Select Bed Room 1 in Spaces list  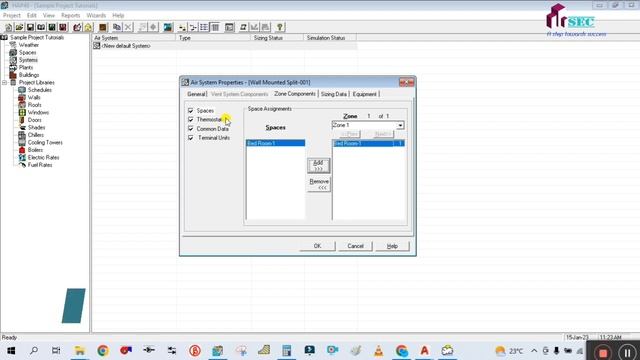(x=276, y=143)
